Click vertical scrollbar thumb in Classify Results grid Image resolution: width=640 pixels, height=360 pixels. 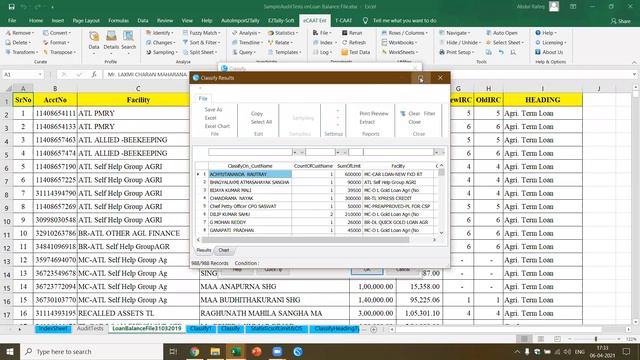[441, 172]
